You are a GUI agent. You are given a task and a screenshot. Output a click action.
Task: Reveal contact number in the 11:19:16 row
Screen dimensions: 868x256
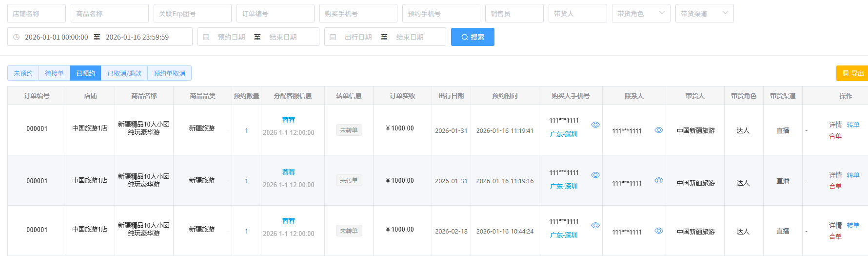(659, 180)
